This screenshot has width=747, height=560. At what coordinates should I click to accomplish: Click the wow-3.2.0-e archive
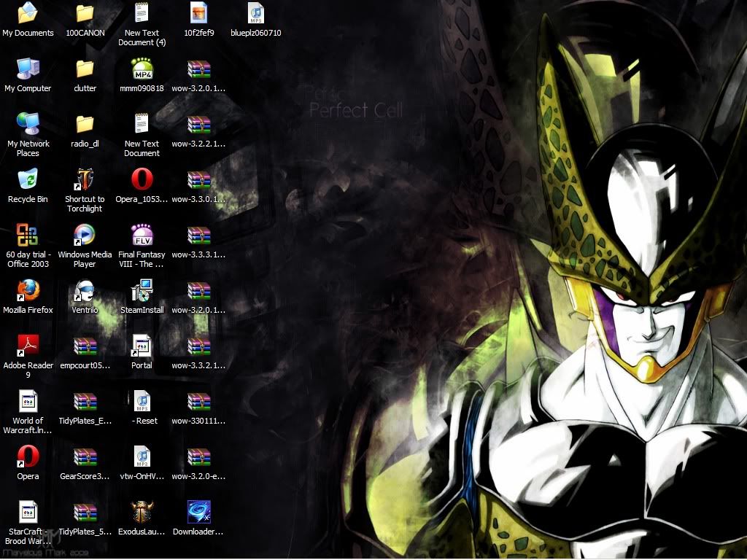(x=198, y=456)
